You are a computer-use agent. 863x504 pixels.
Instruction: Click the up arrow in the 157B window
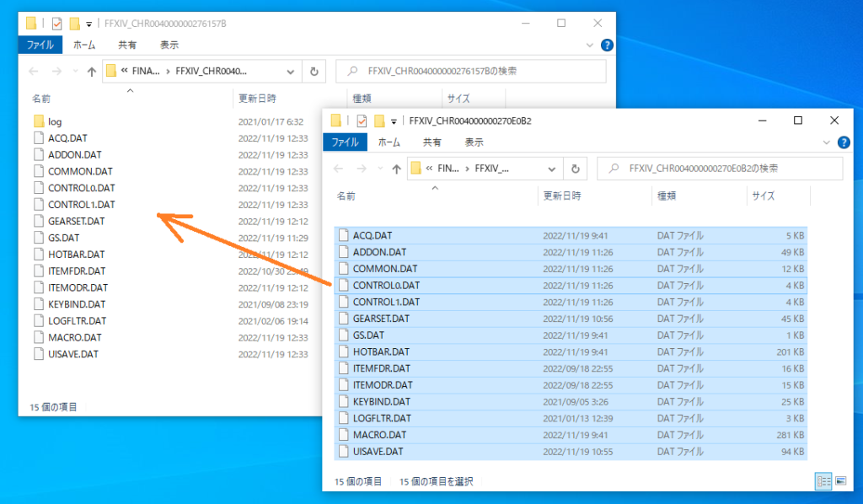92,72
